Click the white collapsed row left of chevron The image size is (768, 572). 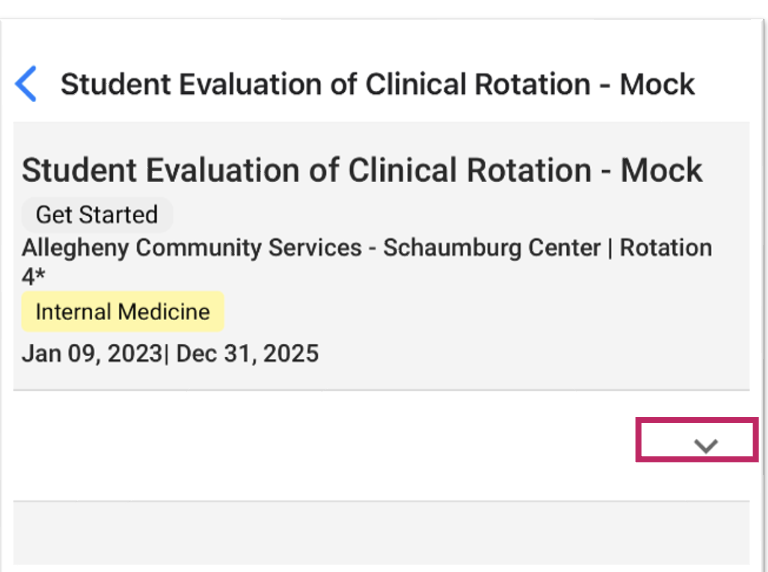[320, 446]
